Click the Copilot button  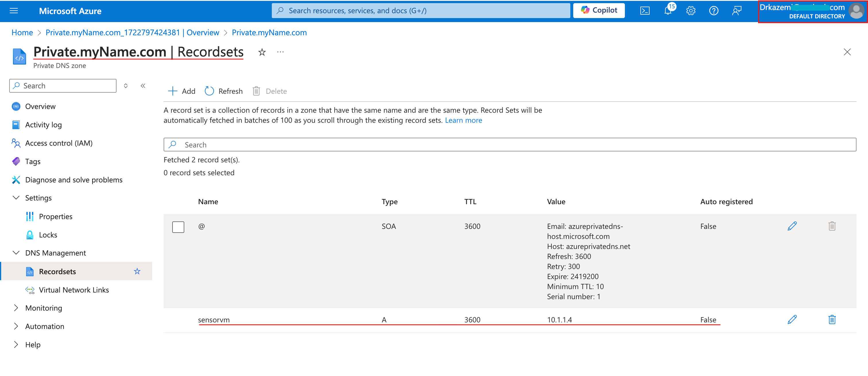pyautogui.click(x=599, y=10)
